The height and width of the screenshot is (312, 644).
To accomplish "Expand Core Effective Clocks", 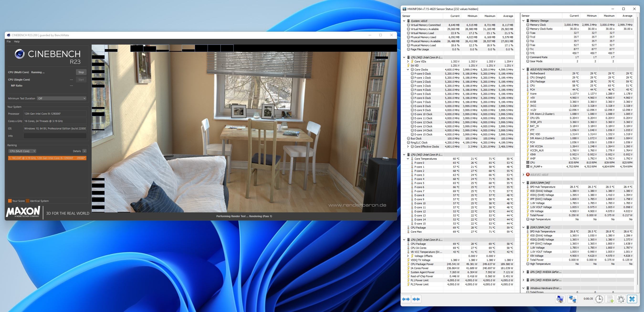I will (x=408, y=147).
